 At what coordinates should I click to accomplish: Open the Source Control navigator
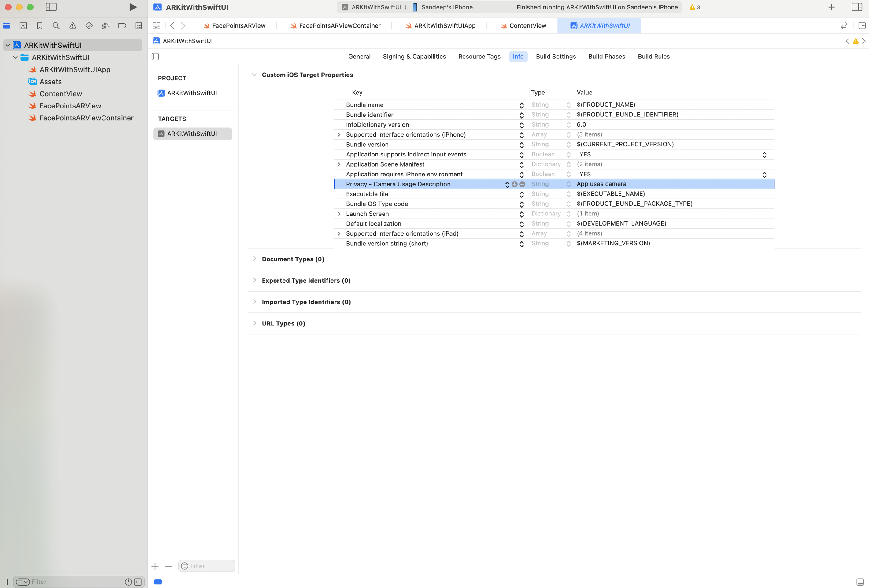tap(23, 25)
